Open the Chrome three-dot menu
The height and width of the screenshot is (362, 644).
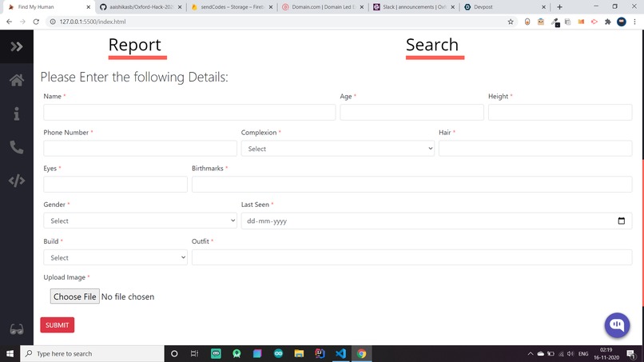[634, 22]
